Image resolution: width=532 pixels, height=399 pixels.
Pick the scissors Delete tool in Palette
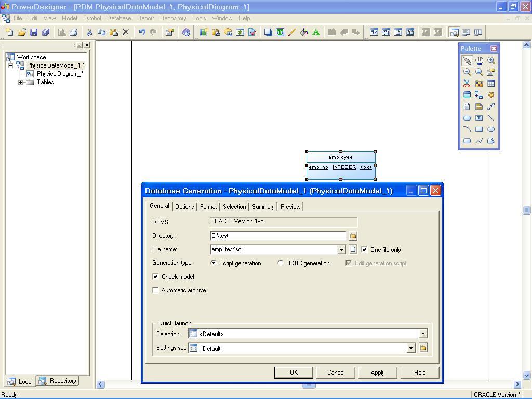point(467,84)
